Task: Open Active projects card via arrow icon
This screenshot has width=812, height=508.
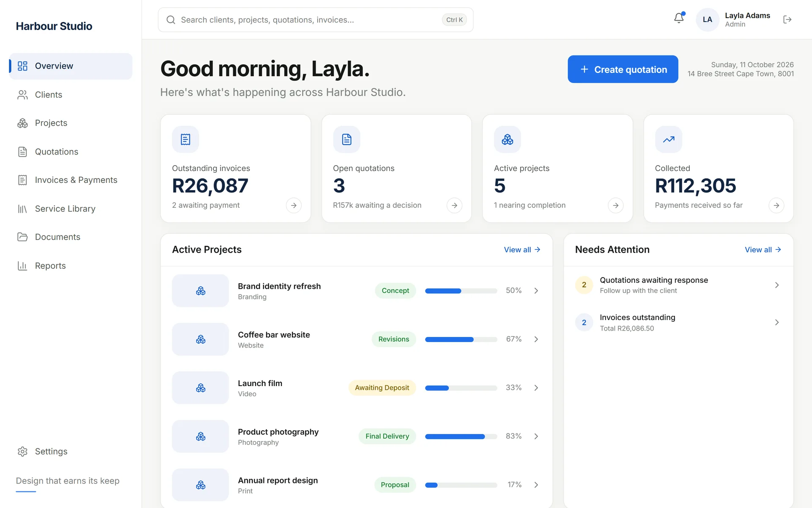Action: click(616, 205)
